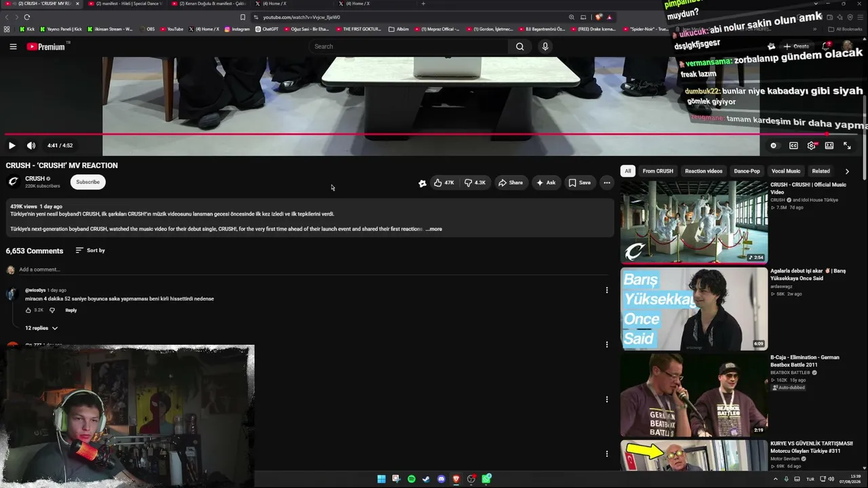Open the YouTube guide hamburger menu
The height and width of the screenshot is (488, 868).
(13, 47)
